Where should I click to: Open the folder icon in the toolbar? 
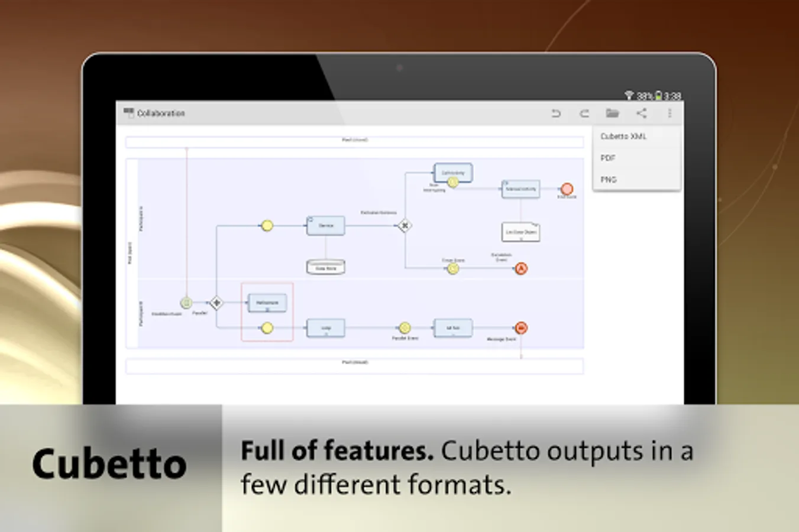612,113
